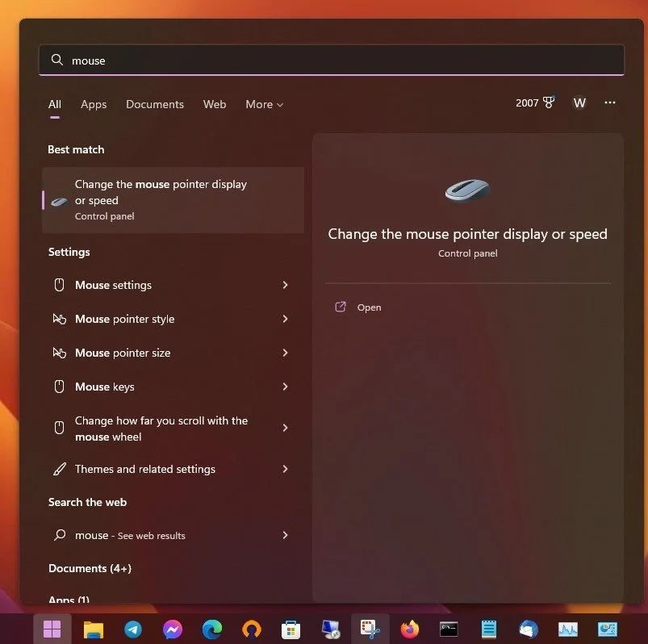Launch Firefox from the taskbar
Viewport: 648px width, 644px height.
pyautogui.click(x=409, y=629)
